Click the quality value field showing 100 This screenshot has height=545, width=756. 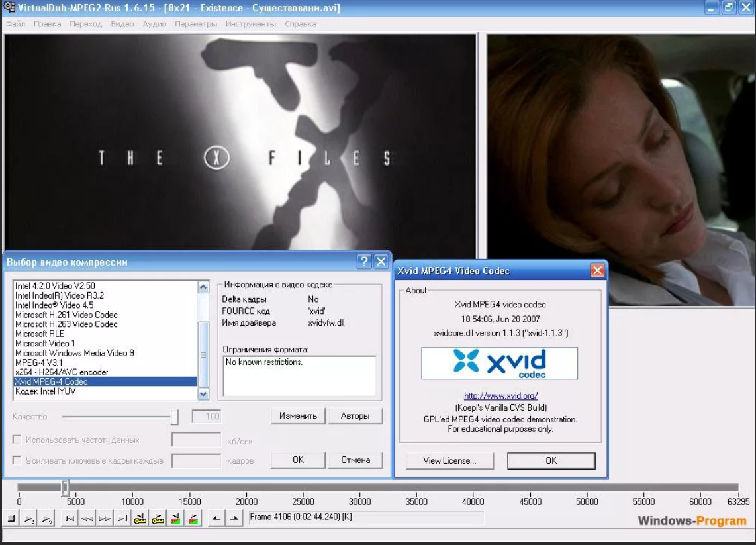[x=207, y=417]
